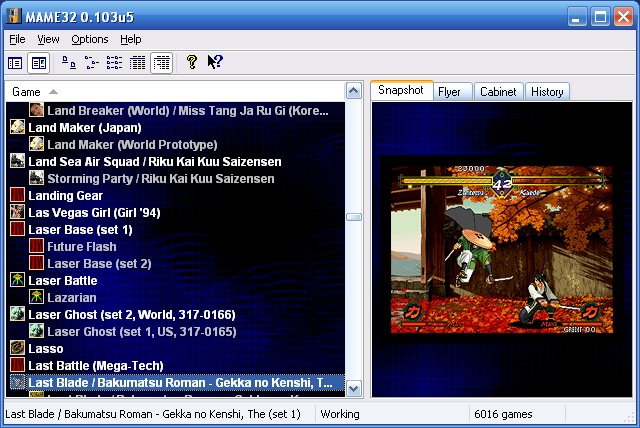
Task: Select Laser Ghost (set 2, World) entry
Action: pos(132,315)
